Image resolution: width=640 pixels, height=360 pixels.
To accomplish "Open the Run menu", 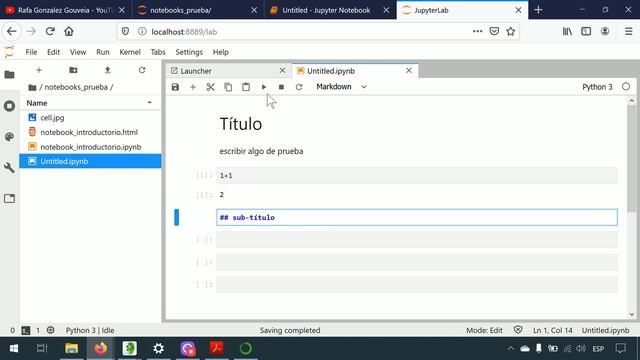I will click(x=102, y=52).
